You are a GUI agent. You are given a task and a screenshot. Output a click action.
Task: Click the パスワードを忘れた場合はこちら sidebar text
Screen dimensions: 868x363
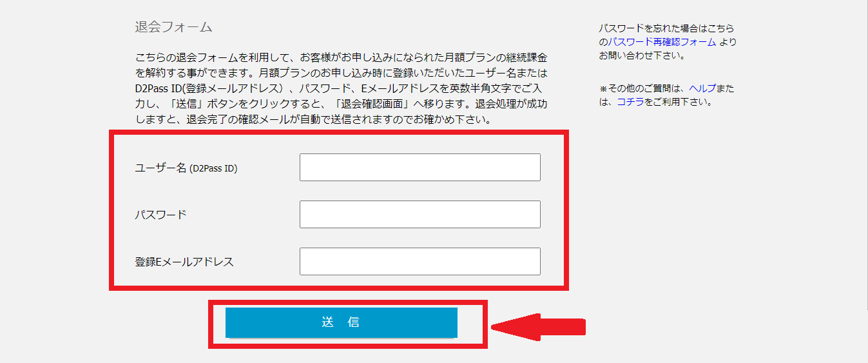click(666, 28)
